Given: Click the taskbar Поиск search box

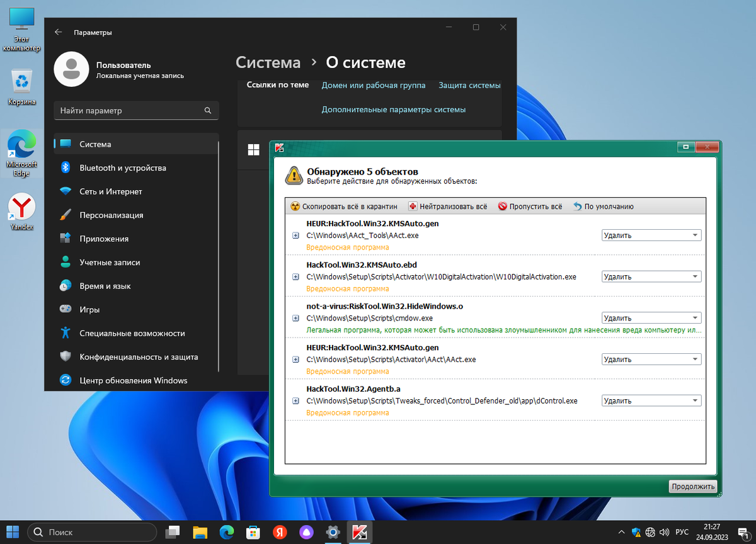Looking at the screenshot, I should click(x=91, y=532).
